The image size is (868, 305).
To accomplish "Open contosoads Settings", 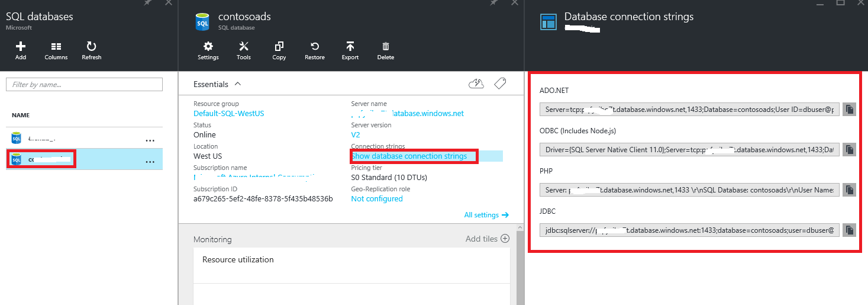I will [208, 50].
